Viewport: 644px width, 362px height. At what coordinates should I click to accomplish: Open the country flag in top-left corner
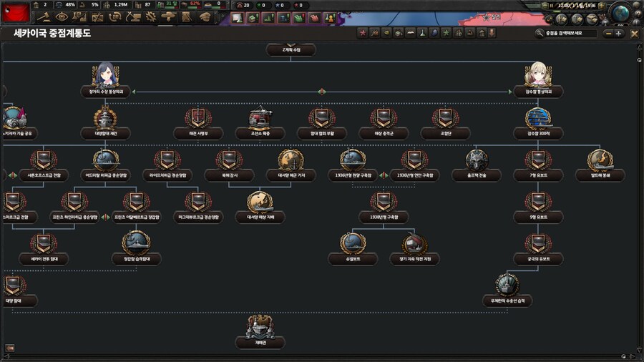pyautogui.click(x=14, y=11)
